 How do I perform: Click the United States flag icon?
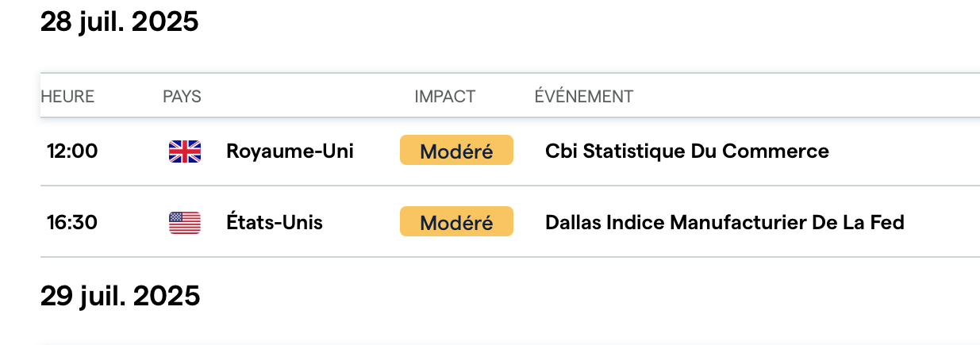185,223
